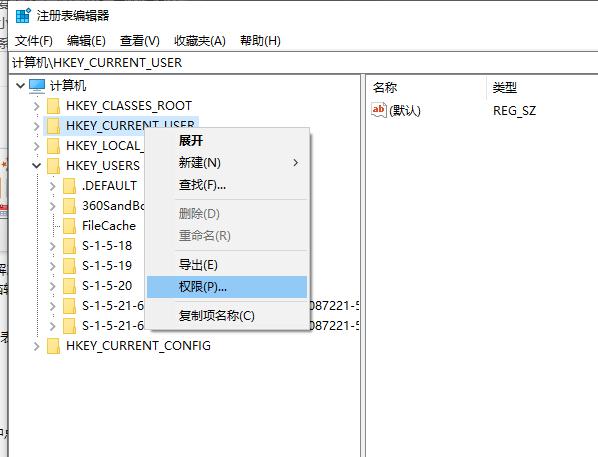Click the HKEY_CURRENT_USER folder icon

click(x=53, y=126)
